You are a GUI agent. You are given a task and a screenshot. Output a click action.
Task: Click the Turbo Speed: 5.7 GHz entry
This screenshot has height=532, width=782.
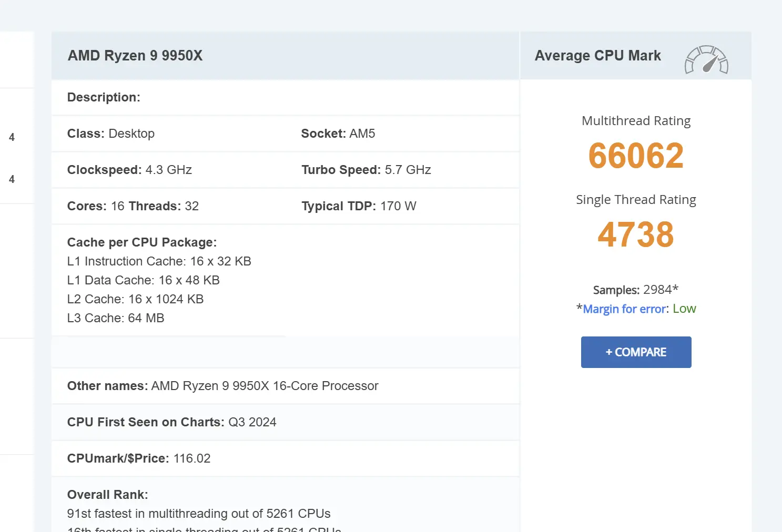[x=366, y=170]
